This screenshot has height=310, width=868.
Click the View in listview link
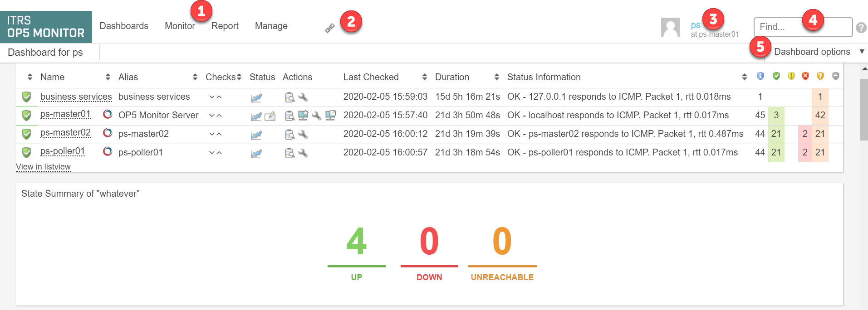[x=43, y=167]
